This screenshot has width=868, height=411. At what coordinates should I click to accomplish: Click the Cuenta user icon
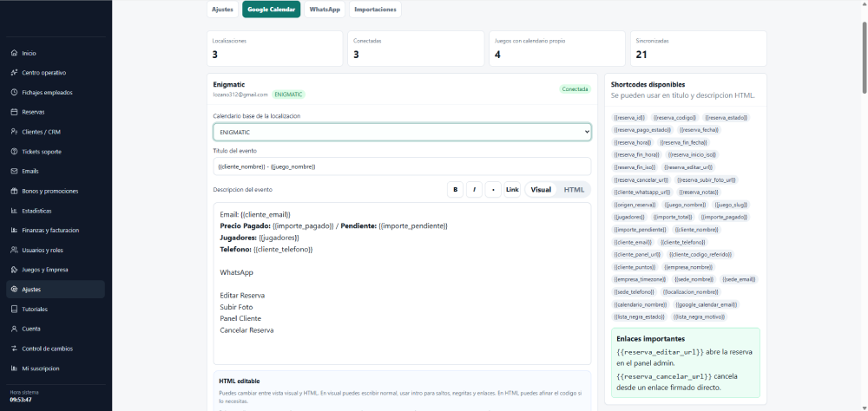15,329
